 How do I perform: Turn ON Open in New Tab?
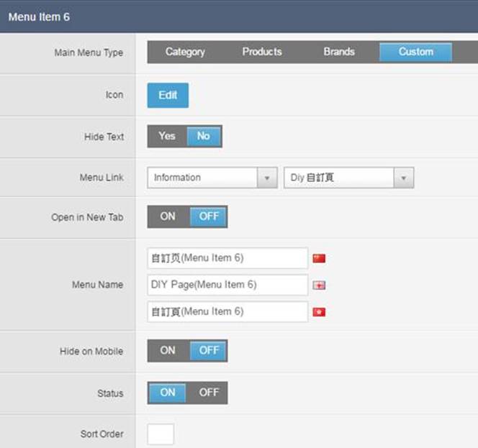click(x=168, y=216)
